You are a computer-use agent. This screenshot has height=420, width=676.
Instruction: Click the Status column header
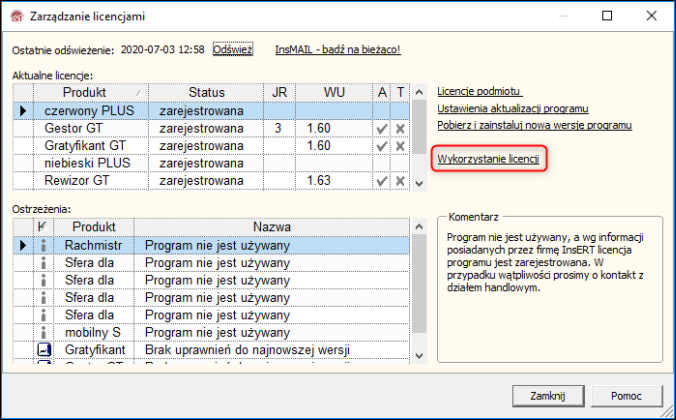pos(206,92)
